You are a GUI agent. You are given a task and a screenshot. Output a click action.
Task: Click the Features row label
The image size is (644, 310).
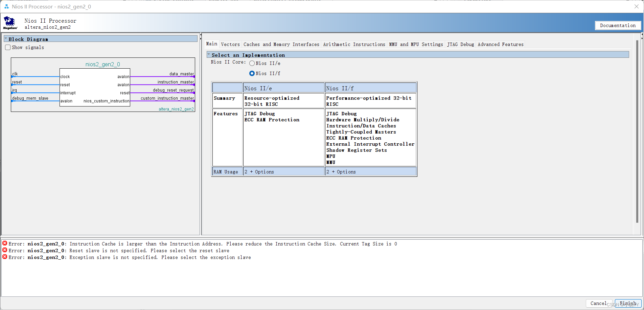tap(226, 114)
